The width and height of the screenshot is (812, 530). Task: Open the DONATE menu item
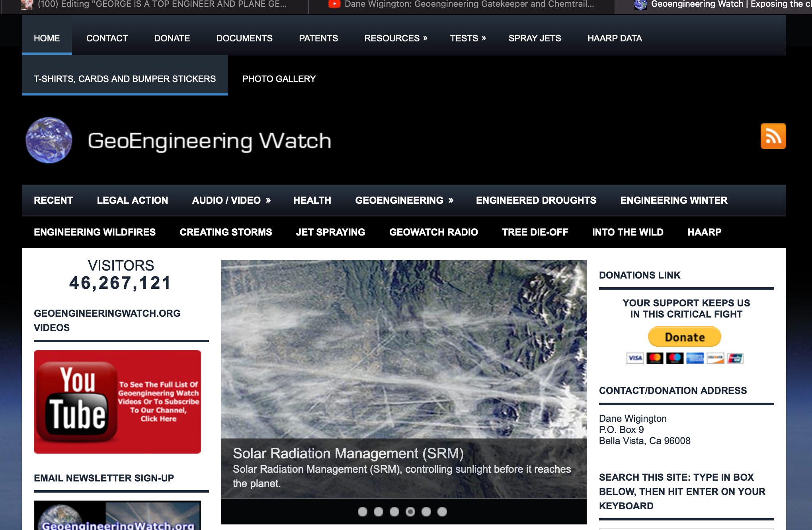[x=172, y=38]
